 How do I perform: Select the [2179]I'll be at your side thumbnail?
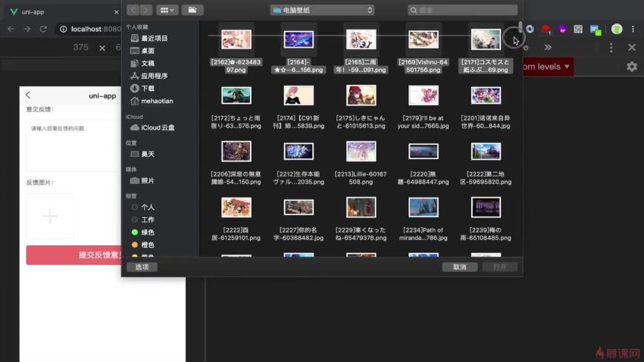pos(424,95)
